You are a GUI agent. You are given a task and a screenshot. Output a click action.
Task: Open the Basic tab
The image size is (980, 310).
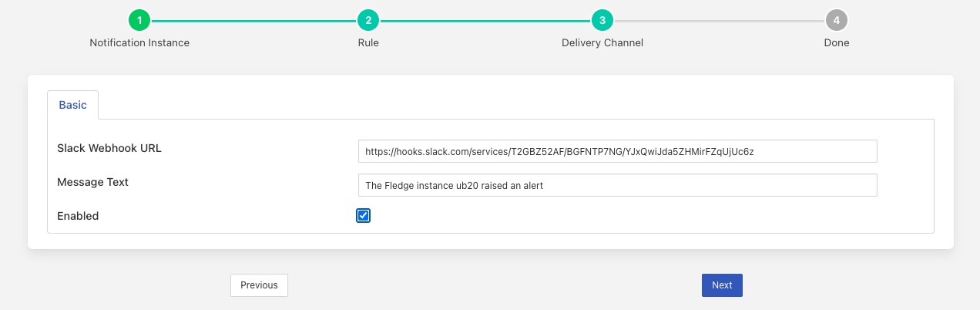click(x=73, y=105)
